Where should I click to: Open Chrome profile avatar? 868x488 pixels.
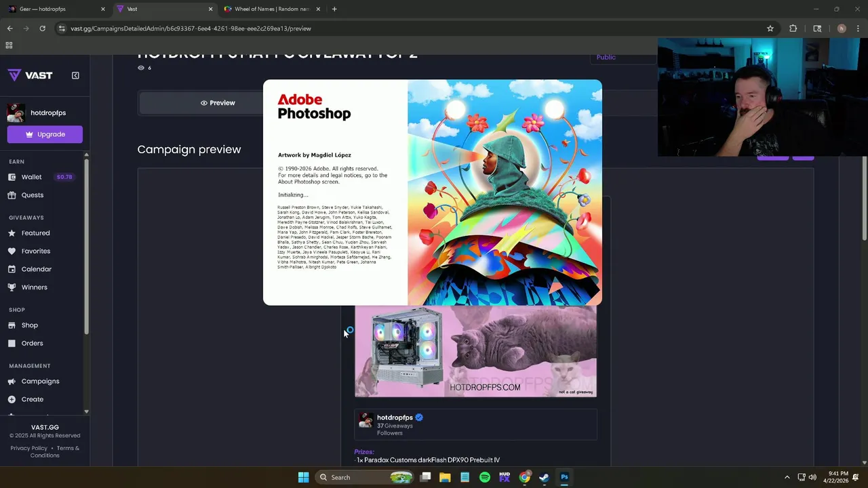pos(842,28)
